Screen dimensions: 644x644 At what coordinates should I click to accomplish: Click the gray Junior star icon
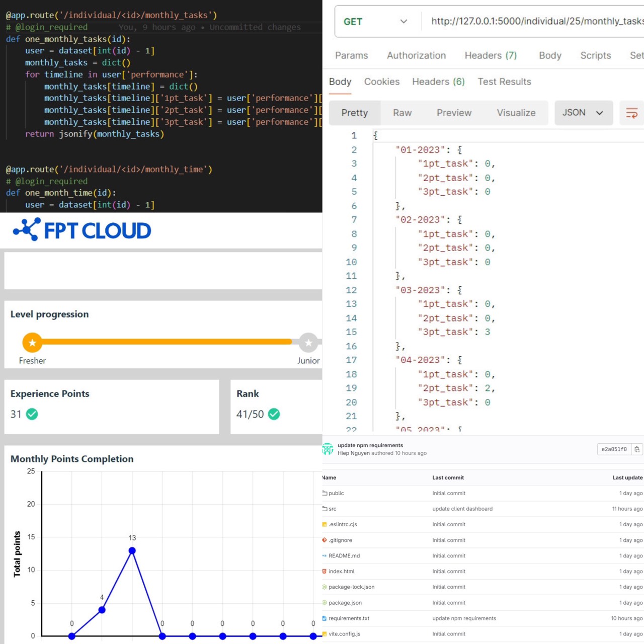(308, 343)
